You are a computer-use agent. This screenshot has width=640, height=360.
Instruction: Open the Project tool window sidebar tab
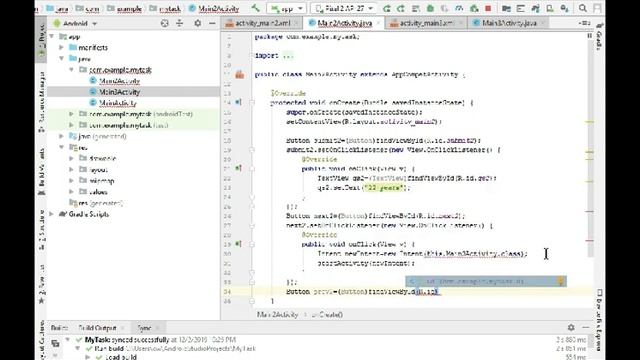[41, 41]
